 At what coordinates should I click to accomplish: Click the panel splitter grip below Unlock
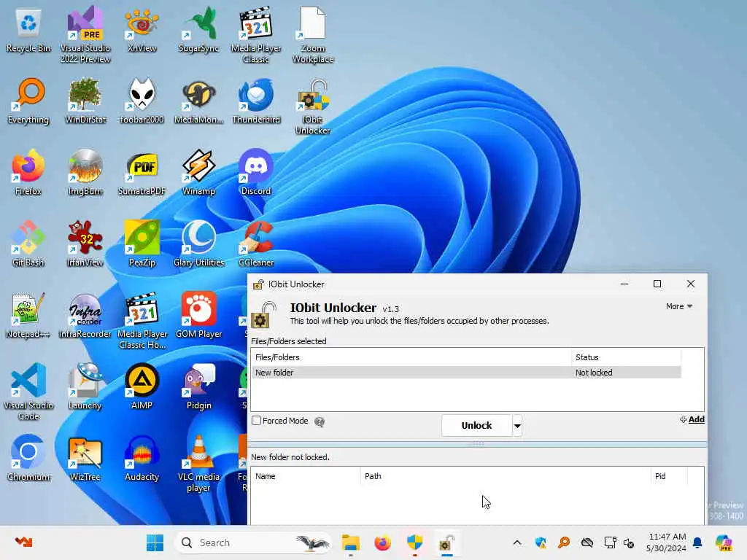tap(477, 443)
